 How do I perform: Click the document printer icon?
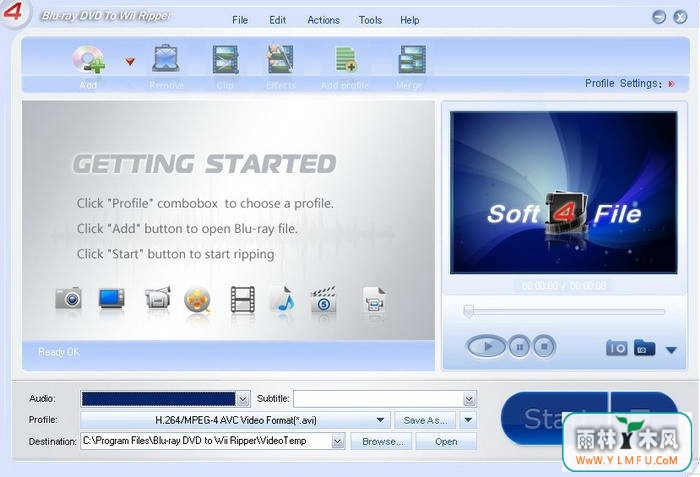tap(374, 299)
